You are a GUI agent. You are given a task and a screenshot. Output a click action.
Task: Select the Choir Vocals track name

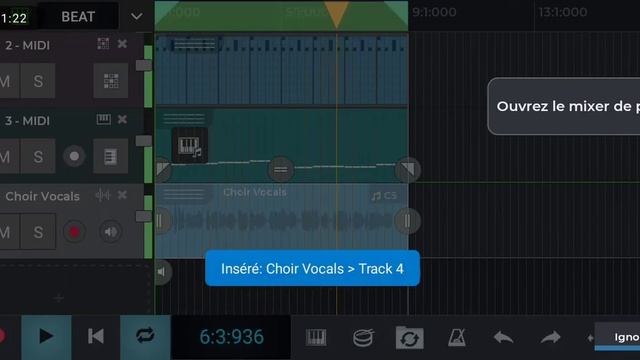point(42,196)
